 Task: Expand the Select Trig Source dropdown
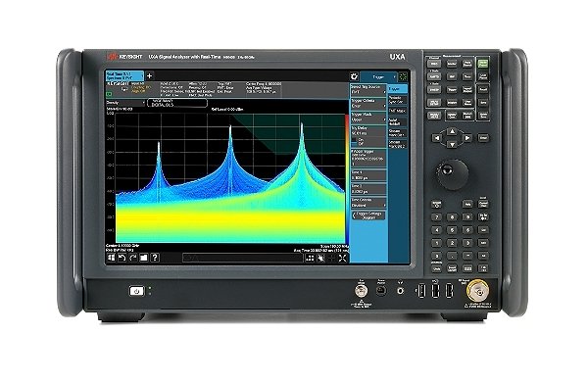[x=368, y=89]
